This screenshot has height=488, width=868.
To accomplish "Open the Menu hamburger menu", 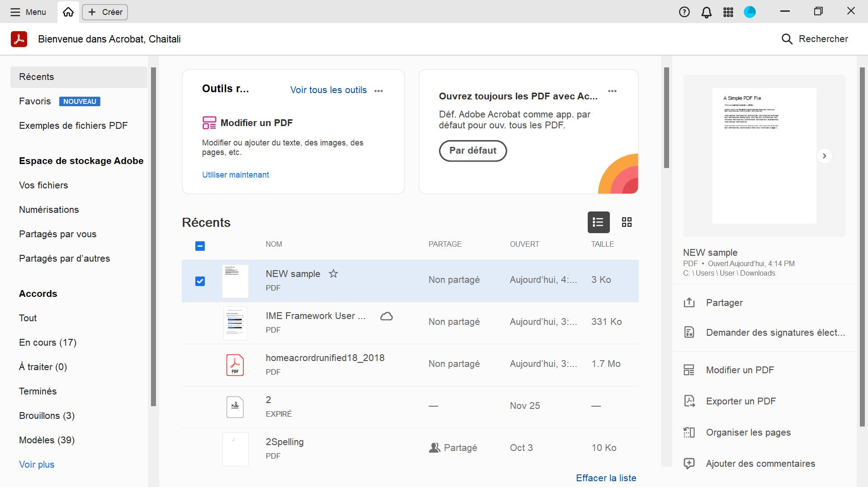I will click(x=28, y=12).
